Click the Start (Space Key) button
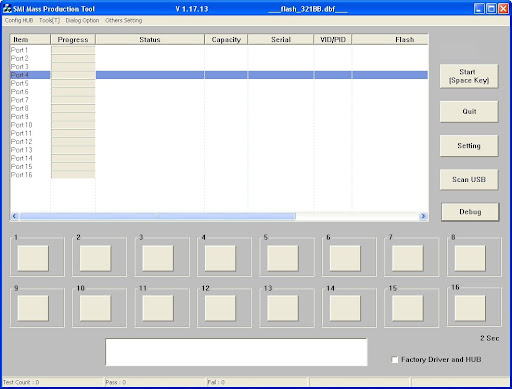Viewport: 512px width, 389px height. click(x=469, y=76)
